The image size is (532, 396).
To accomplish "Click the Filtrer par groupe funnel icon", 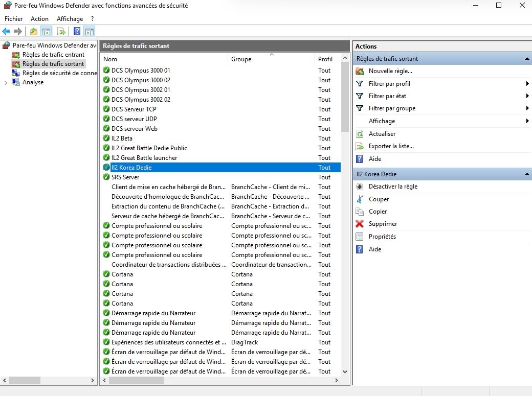I will coord(360,108).
